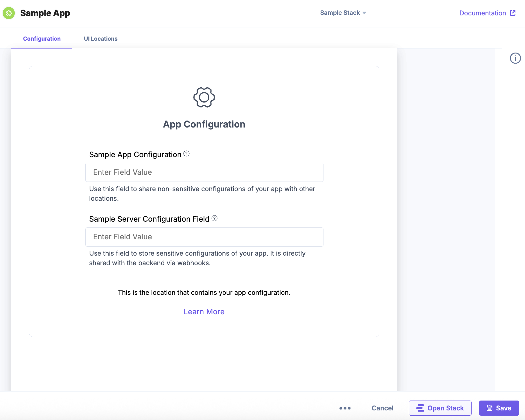The width and height of the screenshot is (525, 420).
Task: Click the help icon beside Sample App Configuration
Action: (x=187, y=154)
